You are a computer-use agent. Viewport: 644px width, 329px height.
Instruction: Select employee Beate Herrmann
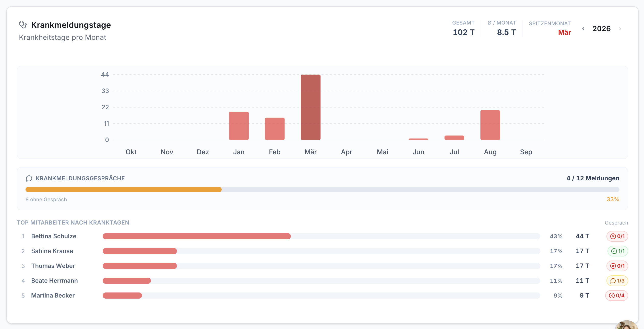pos(54,281)
